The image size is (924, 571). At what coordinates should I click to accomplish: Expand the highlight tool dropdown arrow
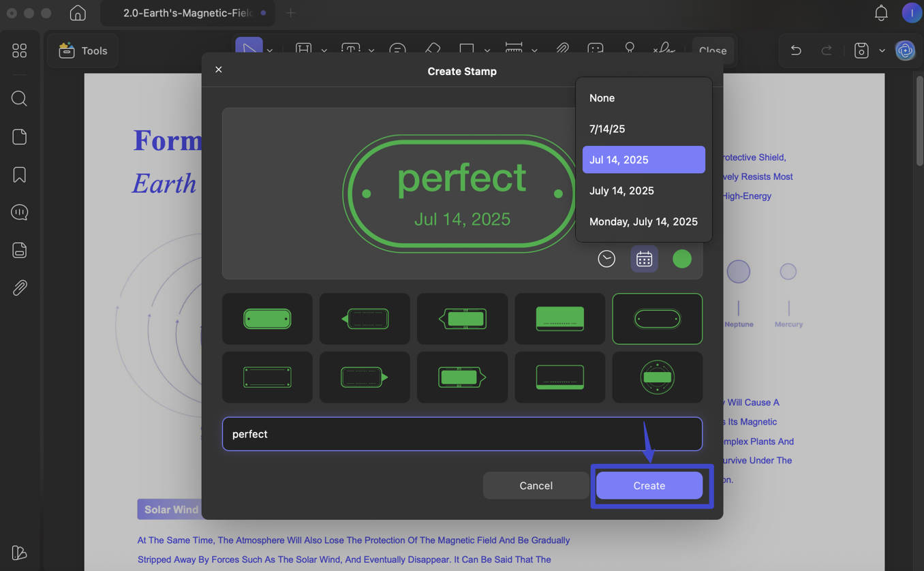324,50
